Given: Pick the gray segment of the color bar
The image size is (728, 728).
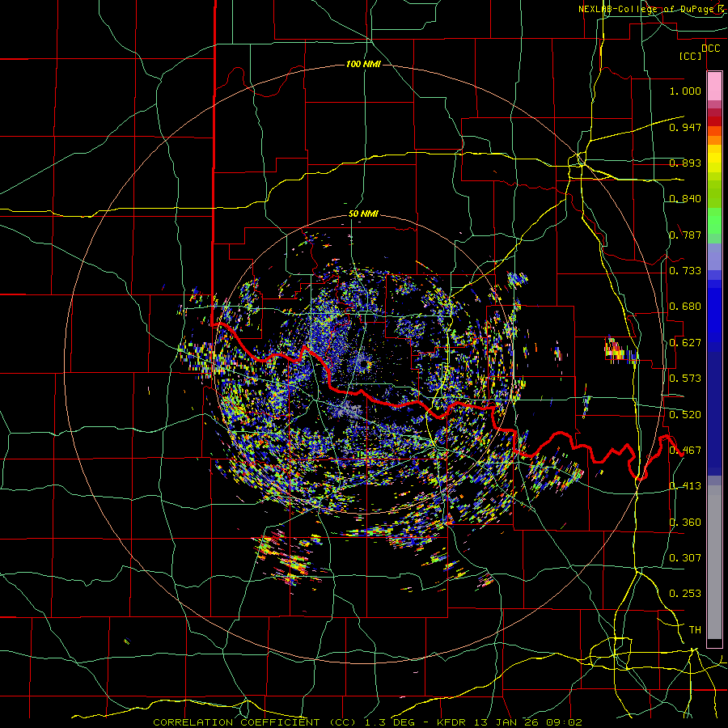Looking at the screenshot, I should (714, 562).
